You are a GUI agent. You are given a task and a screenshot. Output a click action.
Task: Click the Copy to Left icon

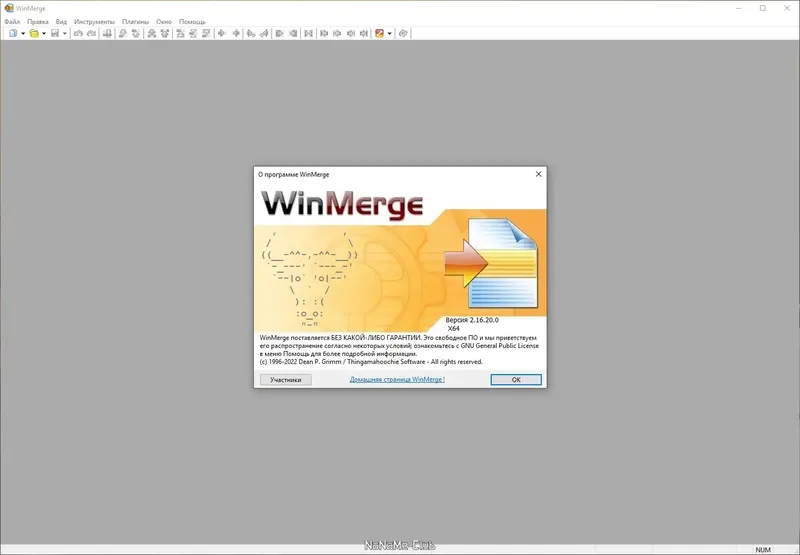point(236,33)
